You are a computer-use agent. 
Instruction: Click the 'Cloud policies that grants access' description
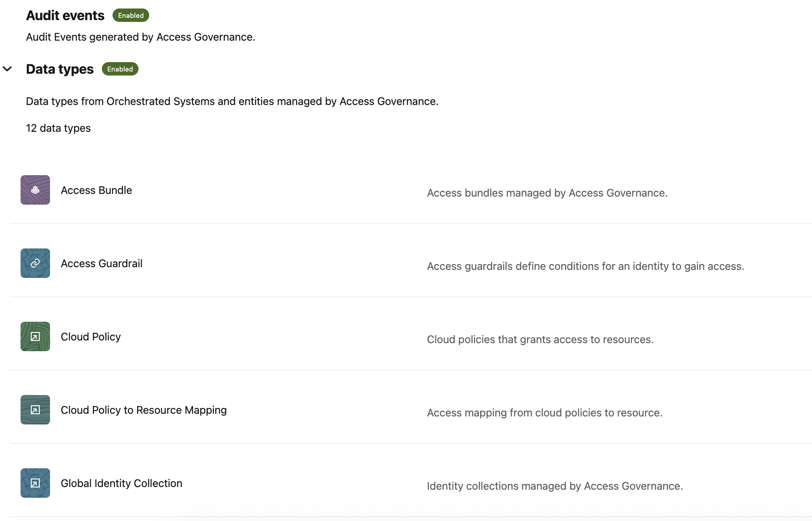pyautogui.click(x=540, y=340)
